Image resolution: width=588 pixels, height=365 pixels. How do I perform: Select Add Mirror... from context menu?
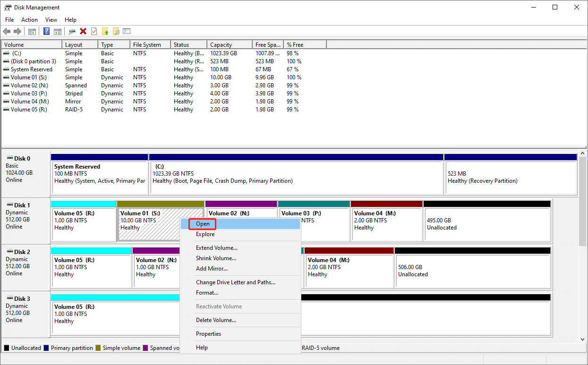coord(240,269)
